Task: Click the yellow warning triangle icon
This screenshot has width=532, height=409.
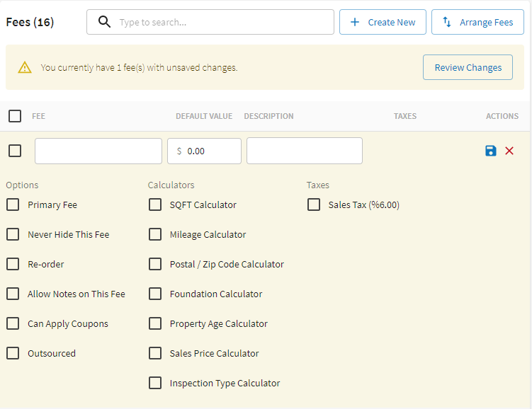Action: 25,68
